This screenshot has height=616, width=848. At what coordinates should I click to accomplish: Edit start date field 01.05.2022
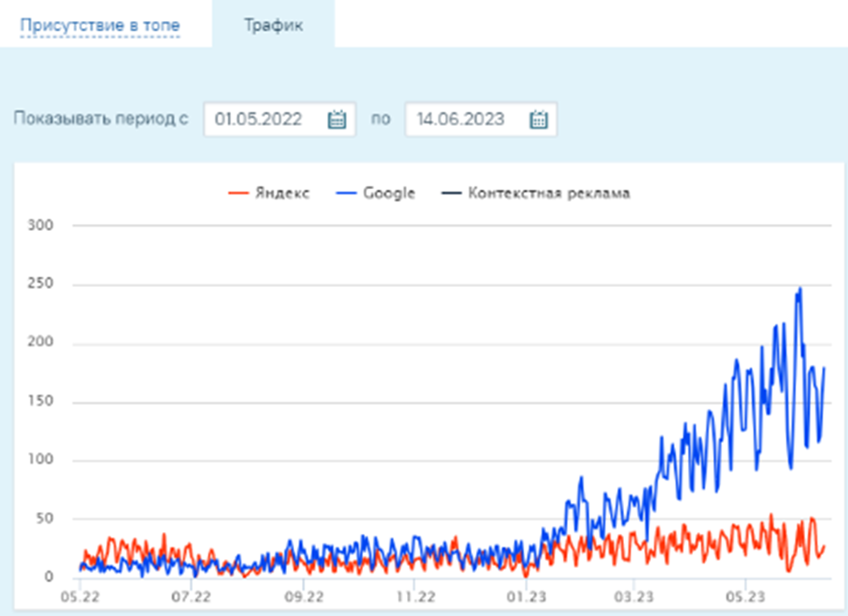279,119
